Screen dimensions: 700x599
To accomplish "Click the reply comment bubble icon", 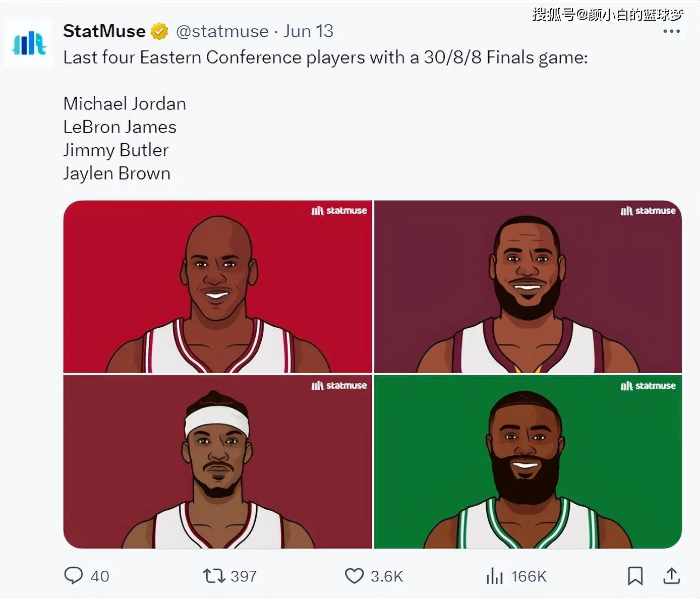I will click(74, 575).
